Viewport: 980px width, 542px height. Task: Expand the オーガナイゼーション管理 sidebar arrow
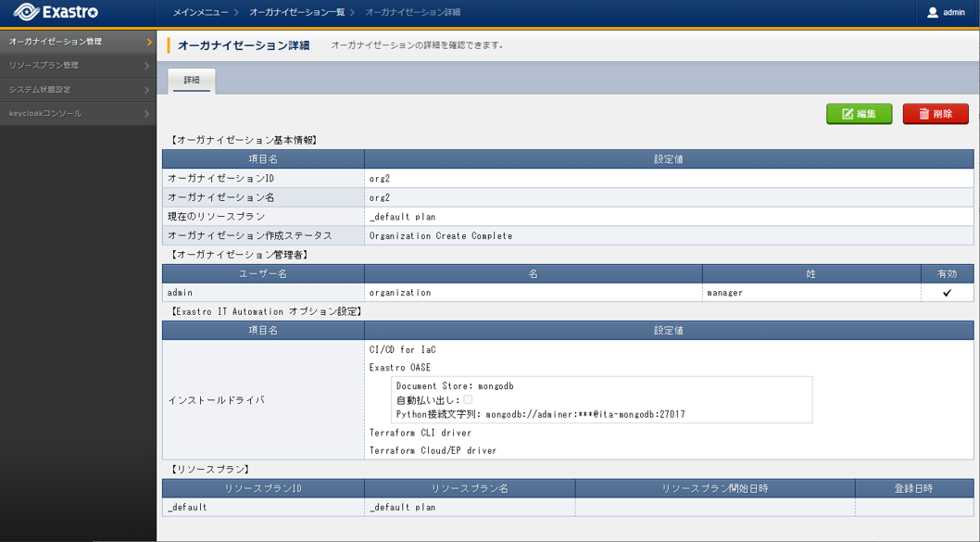click(148, 42)
